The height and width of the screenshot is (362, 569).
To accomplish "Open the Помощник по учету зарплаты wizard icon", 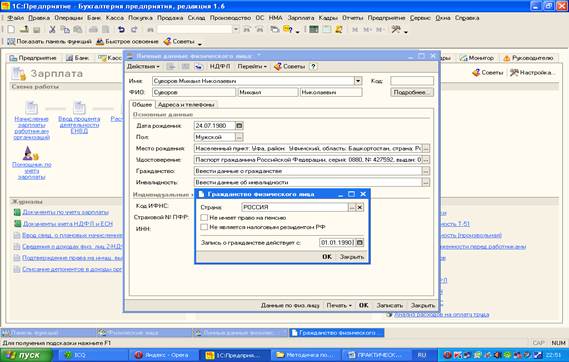I will (x=31, y=153).
